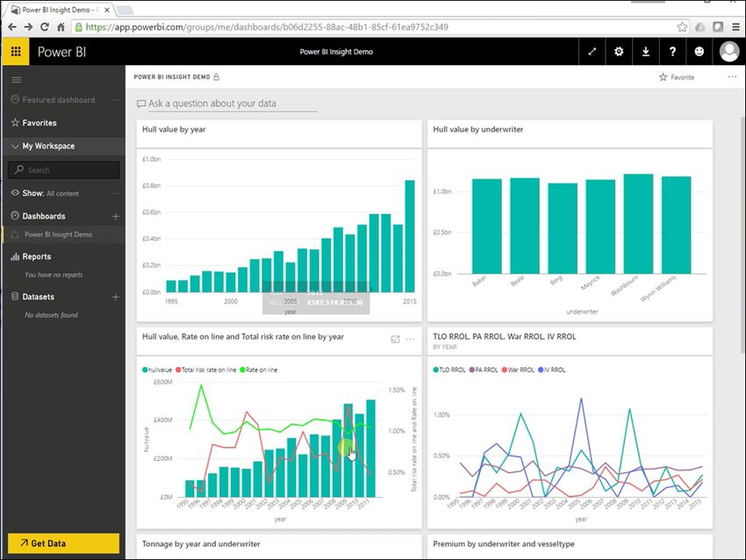Add a new dataset with the plus icon
The image size is (746, 560).
click(116, 297)
